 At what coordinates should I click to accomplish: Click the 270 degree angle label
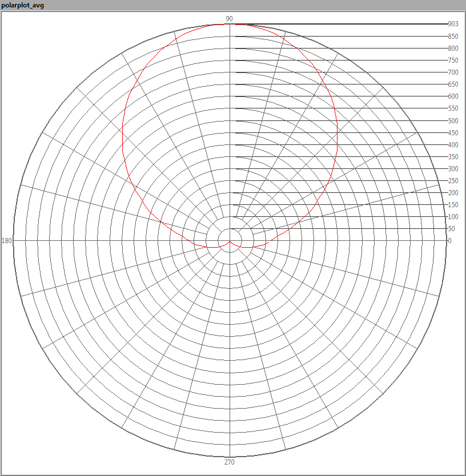pyautogui.click(x=229, y=462)
